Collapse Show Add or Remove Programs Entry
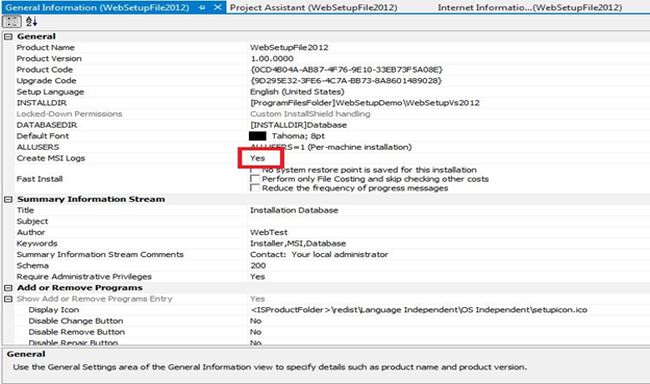 pos(8,299)
